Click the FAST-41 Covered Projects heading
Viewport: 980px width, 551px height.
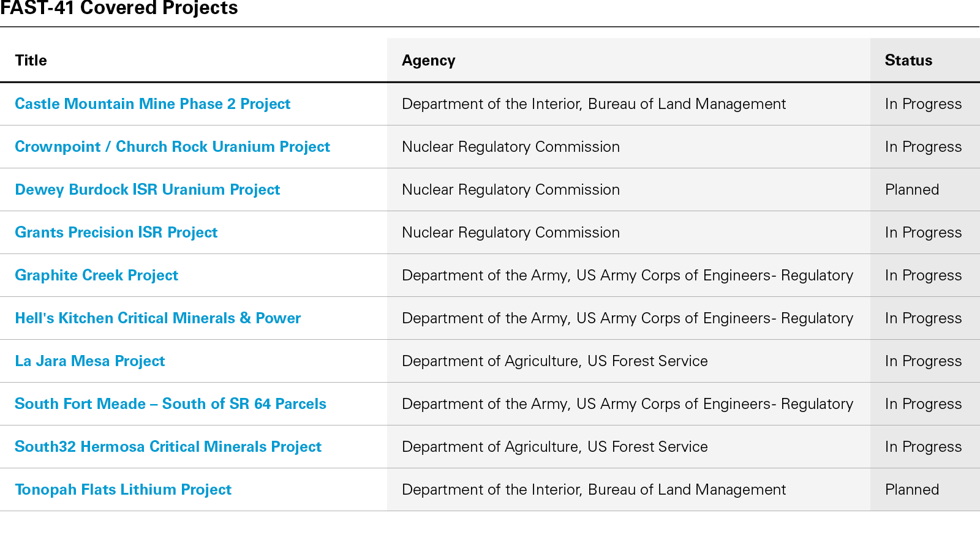pos(119,9)
